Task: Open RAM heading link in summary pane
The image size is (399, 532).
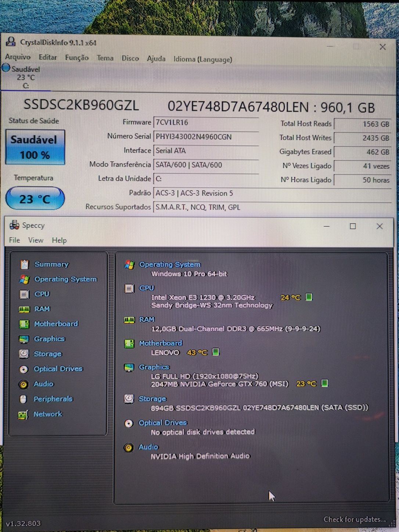Action: point(147,319)
